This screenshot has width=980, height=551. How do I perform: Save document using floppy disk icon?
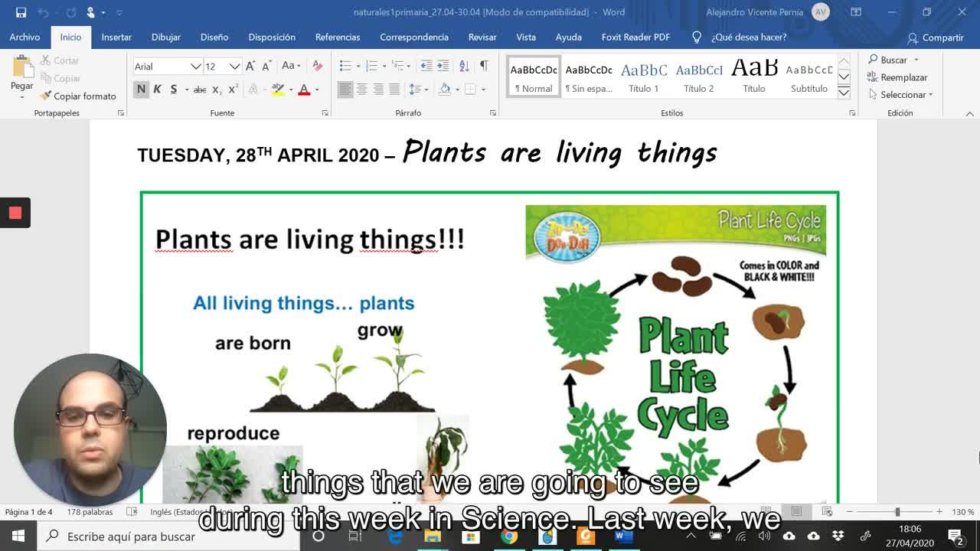pos(21,12)
